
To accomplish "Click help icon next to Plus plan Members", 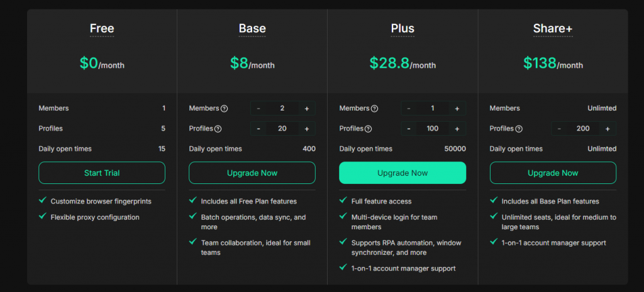I will (x=375, y=109).
